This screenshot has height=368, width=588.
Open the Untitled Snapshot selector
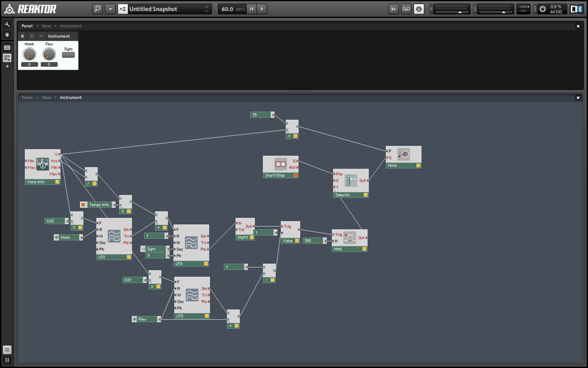click(164, 9)
